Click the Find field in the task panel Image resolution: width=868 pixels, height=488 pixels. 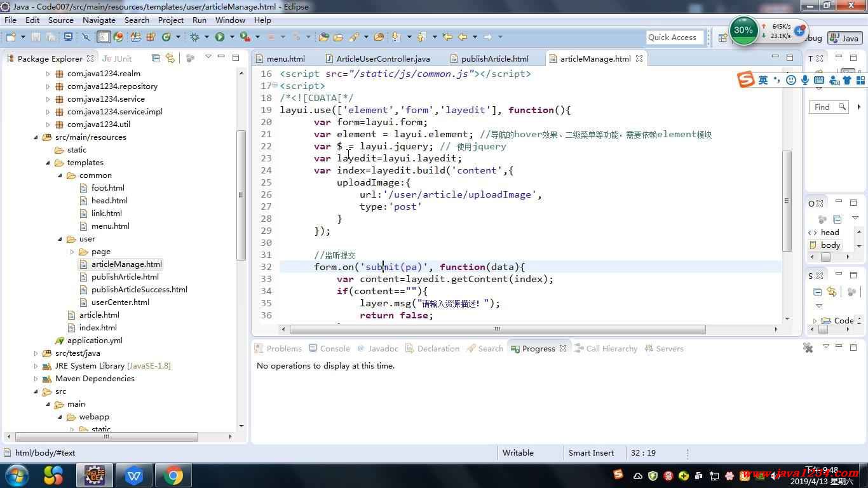(829, 107)
